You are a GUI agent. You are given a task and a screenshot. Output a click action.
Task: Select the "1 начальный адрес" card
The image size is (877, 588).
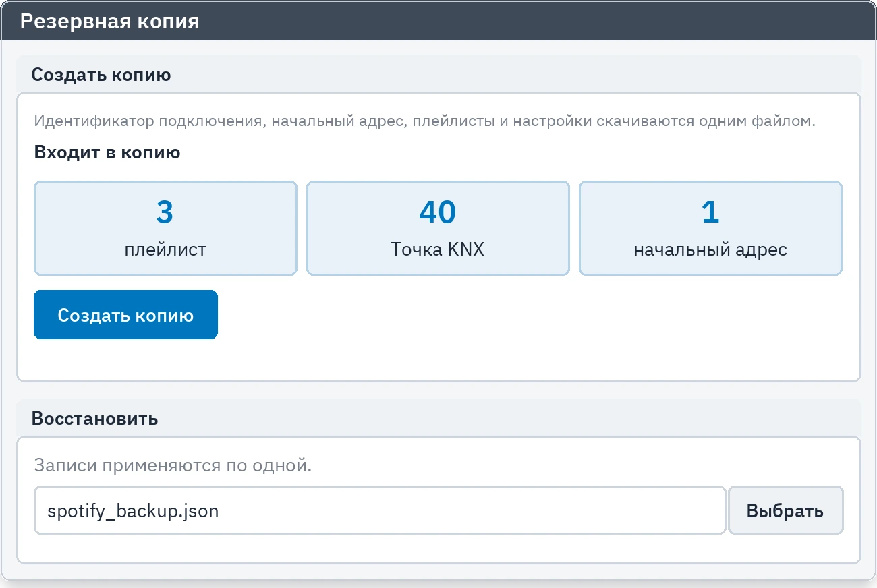coord(710,228)
